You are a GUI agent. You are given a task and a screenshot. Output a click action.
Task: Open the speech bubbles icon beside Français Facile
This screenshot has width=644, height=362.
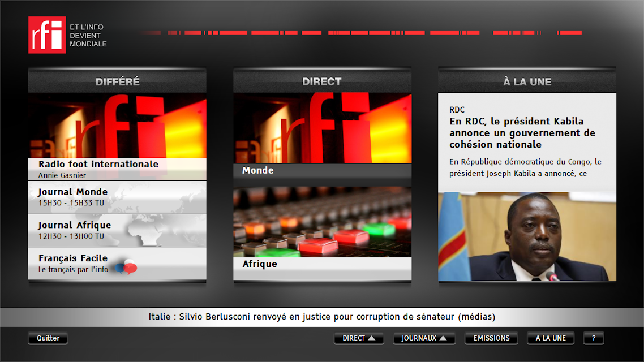tap(126, 267)
